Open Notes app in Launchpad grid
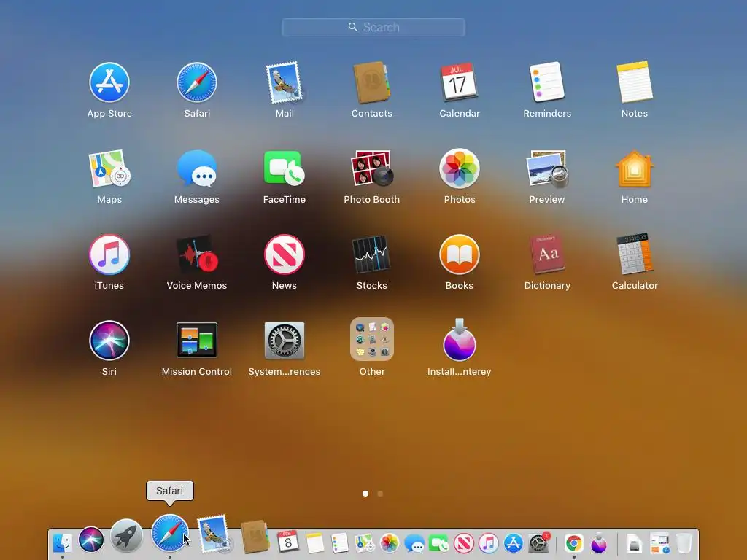 click(635, 82)
